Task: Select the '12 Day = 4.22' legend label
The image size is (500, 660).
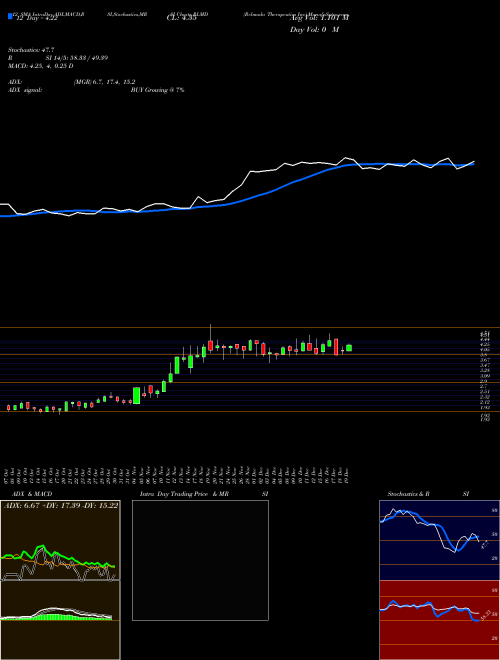Action: 35,18
